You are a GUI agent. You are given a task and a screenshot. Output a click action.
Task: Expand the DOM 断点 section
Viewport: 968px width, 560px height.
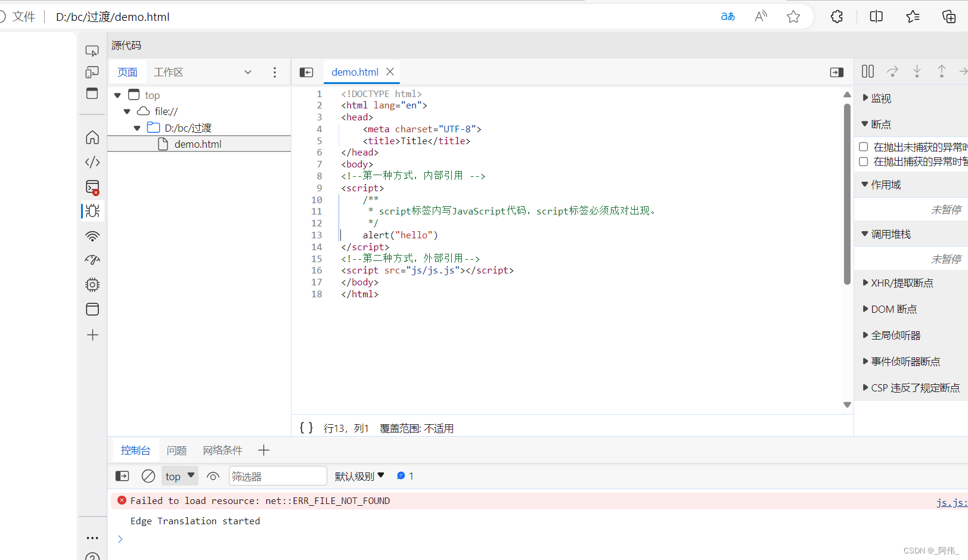[889, 309]
